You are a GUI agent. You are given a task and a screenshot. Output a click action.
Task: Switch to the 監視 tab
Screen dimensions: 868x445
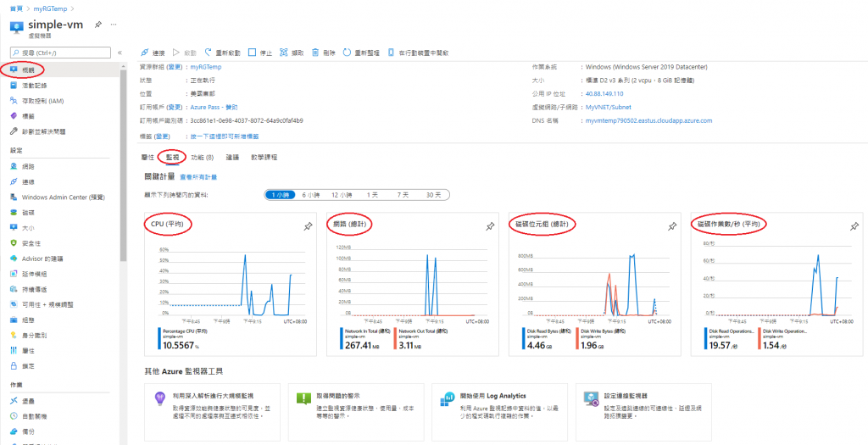pos(172,157)
